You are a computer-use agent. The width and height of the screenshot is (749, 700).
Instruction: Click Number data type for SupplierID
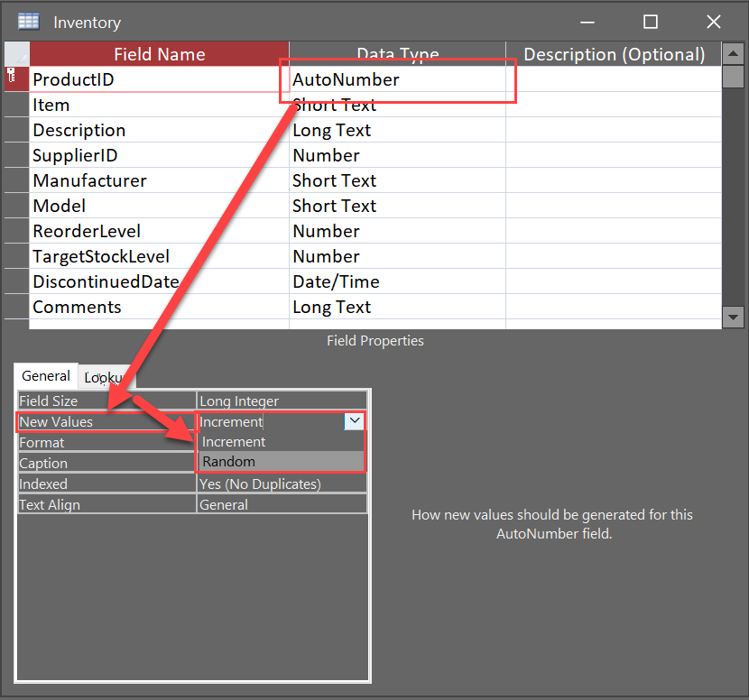[x=397, y=155]
